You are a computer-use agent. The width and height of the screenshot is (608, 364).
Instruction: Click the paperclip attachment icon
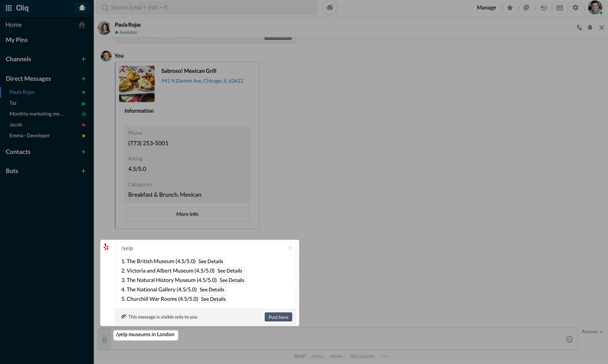click(x=104, y=339)
